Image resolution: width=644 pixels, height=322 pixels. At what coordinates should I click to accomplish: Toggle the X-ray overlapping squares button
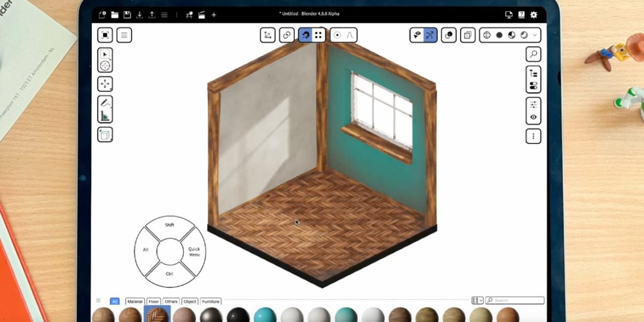pos(467,35)
